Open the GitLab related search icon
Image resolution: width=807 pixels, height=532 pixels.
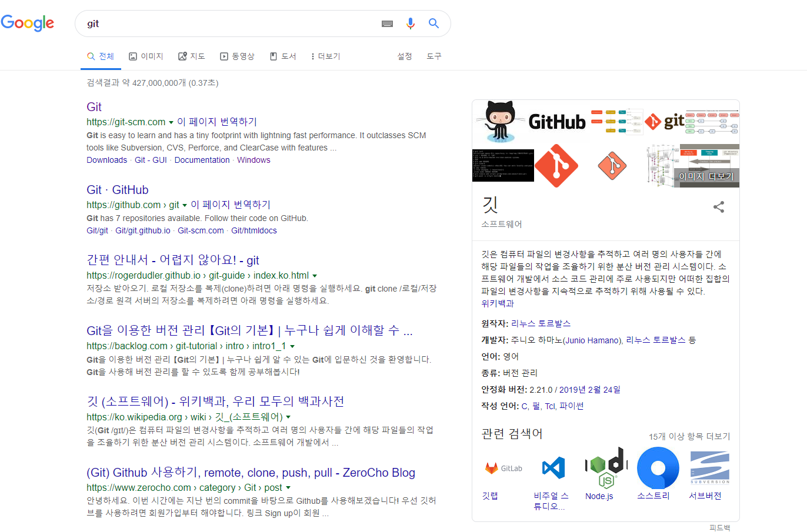click(503, 468)
